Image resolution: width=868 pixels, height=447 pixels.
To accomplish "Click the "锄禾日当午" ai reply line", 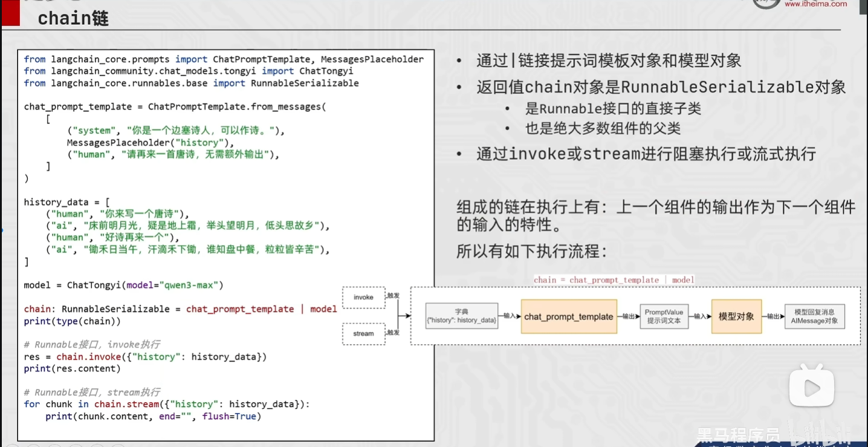I will (x=188, y=249).
